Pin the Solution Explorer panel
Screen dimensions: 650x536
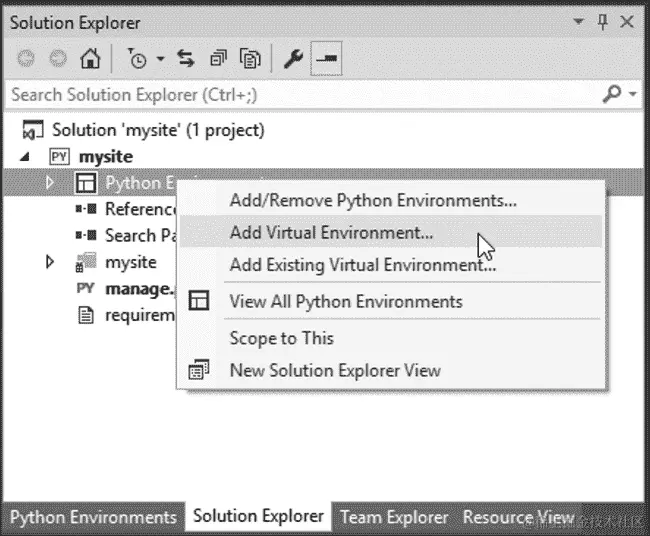603,22
